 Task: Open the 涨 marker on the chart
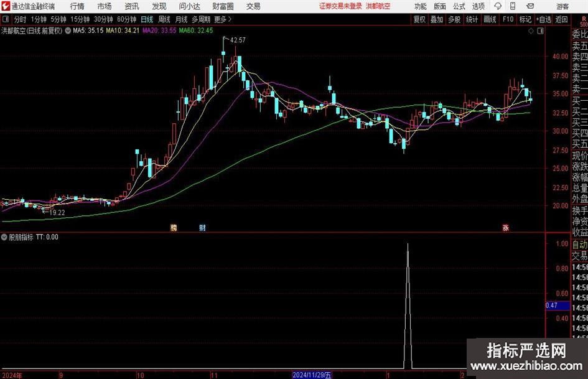[505, 227]
